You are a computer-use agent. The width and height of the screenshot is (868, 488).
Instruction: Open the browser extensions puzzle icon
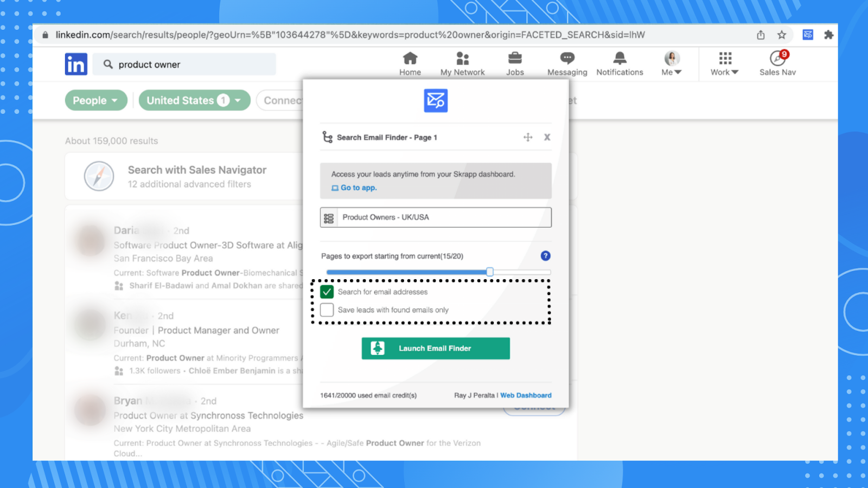[x=828, y=35]
